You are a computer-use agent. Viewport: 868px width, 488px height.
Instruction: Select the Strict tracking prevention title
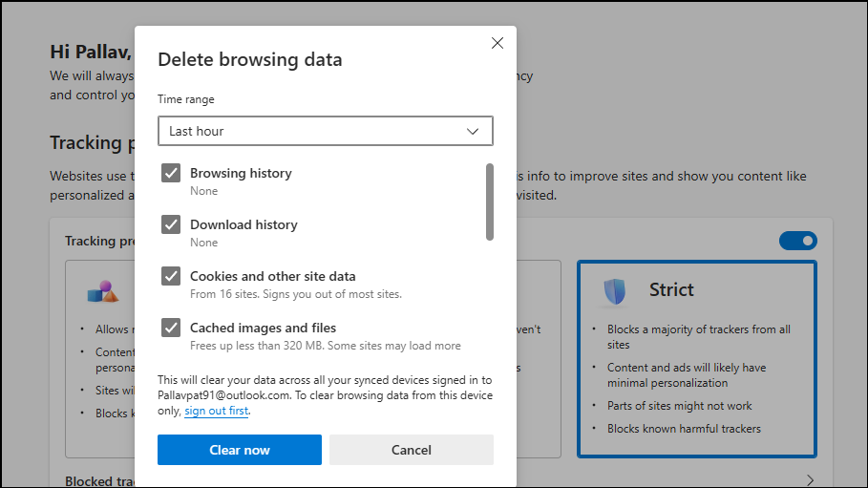pos(671,289)
